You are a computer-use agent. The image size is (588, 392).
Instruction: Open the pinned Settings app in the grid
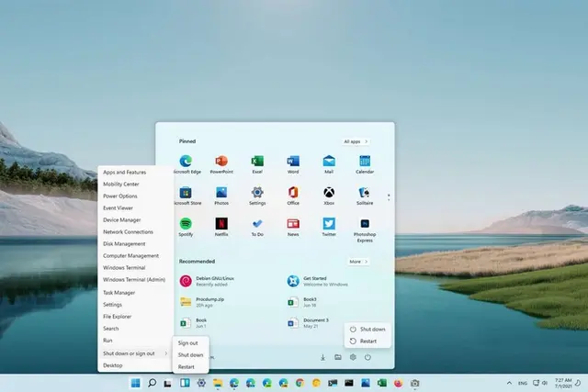[257, 196]
